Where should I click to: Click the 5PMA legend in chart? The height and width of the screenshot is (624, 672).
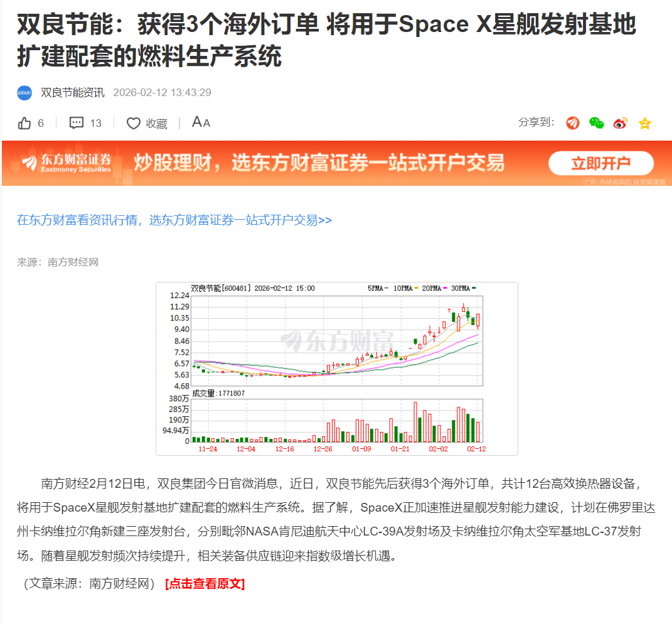pos(378,288)
